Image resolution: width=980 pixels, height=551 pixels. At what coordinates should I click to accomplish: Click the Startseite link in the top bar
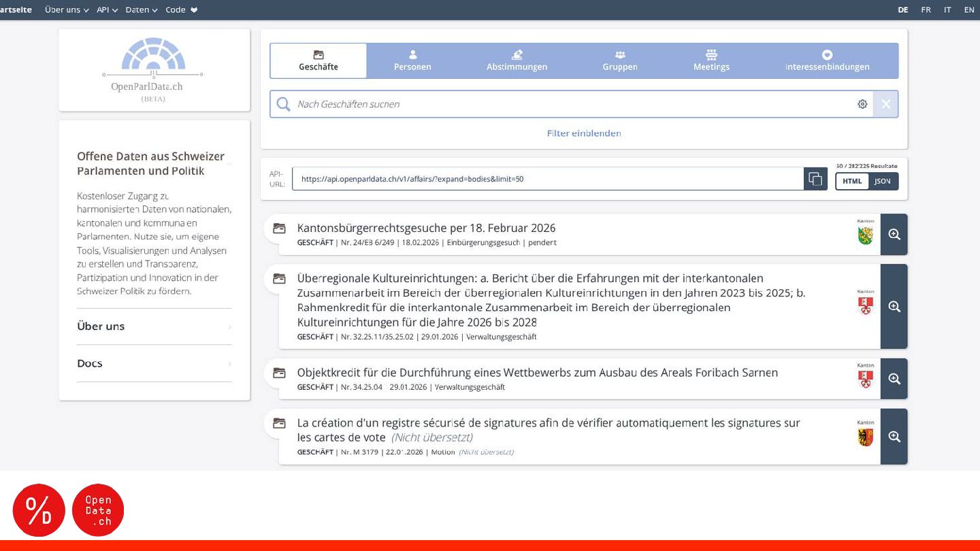point(16,10)
